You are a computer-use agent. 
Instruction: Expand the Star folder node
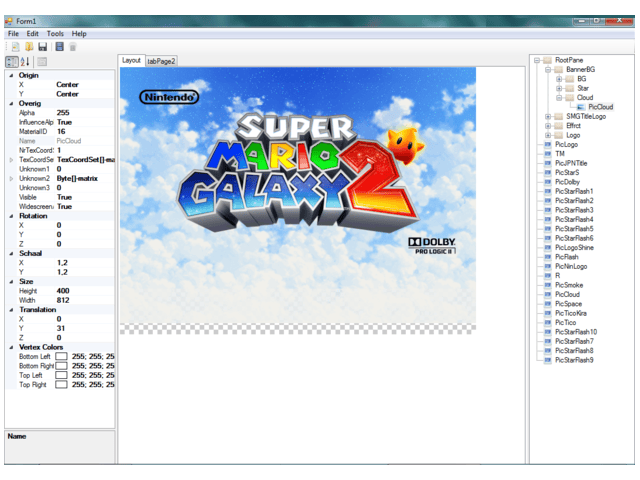(x=559, y=88)
